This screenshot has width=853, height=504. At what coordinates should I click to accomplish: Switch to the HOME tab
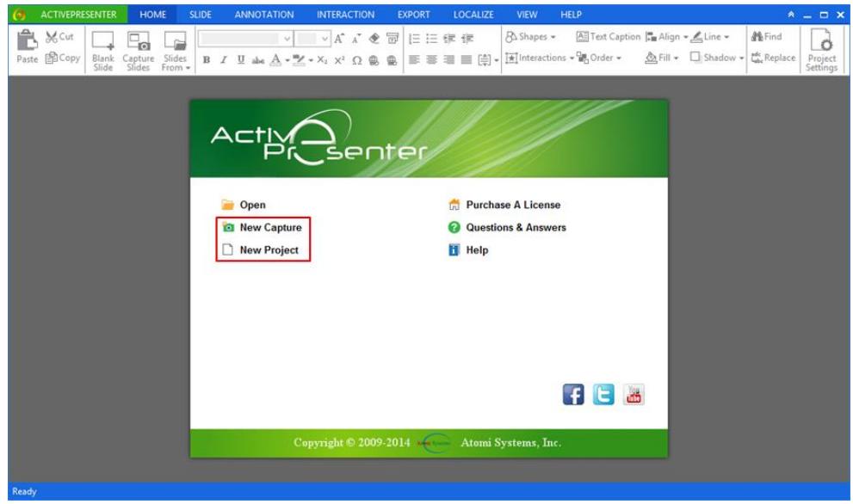[153, 15]
